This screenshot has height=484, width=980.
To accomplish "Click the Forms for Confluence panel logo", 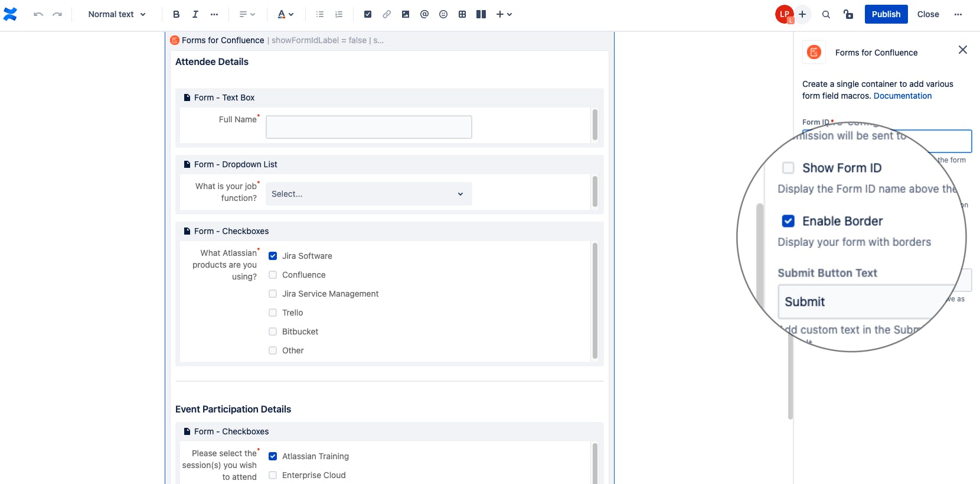I will point(814,52).
